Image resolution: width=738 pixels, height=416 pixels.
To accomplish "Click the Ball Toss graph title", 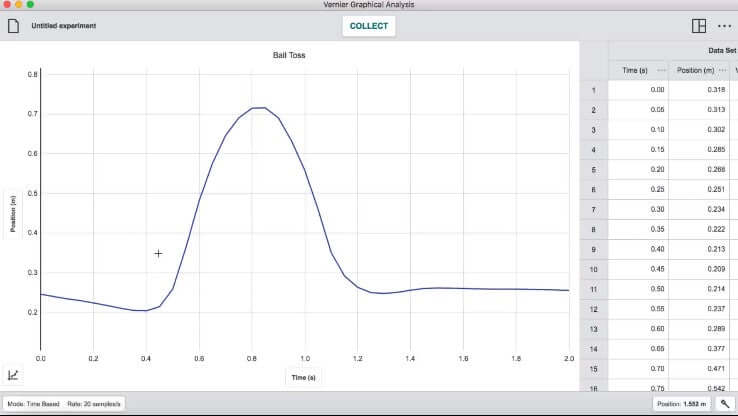I will coord(289,56).
